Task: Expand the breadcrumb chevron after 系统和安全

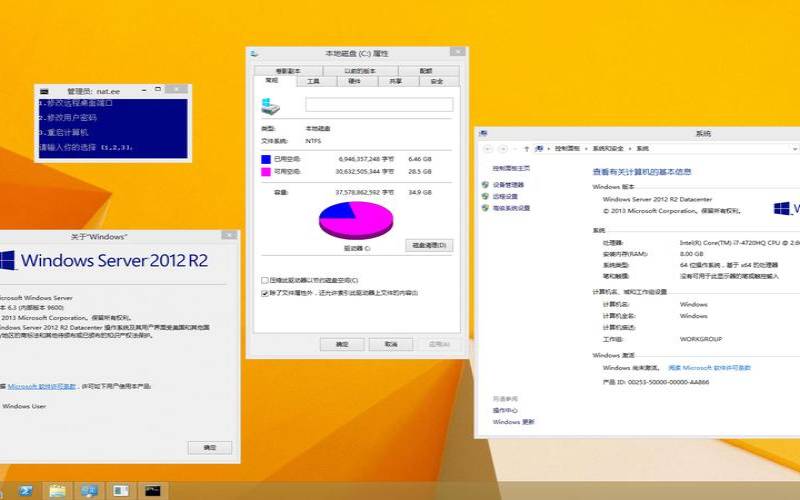Action: pos(631,148)
